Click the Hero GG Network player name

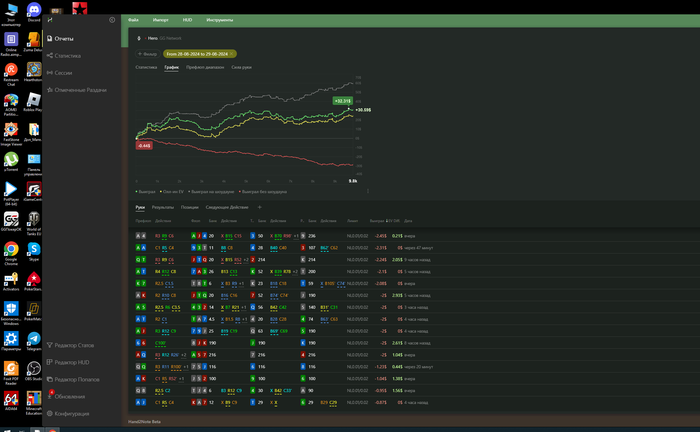pyautogui.click(x=164, y=38)
